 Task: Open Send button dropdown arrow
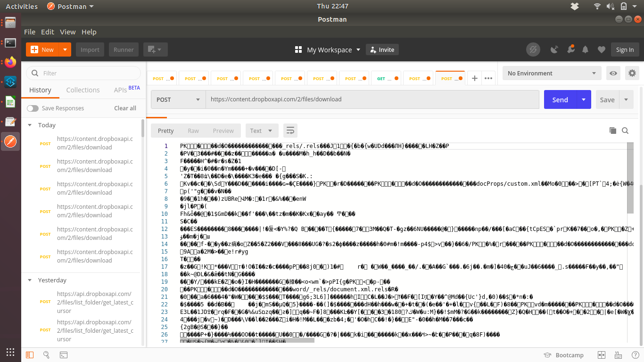584,99
